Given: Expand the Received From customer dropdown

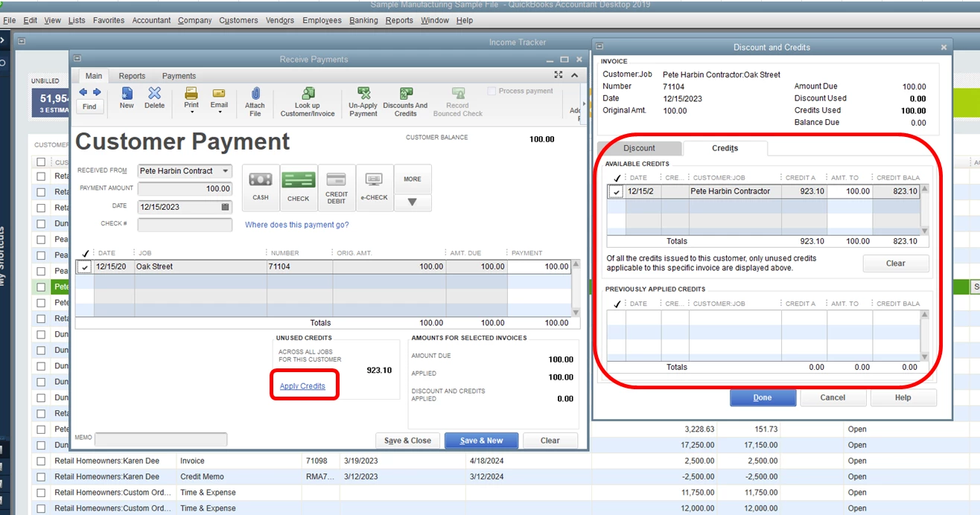Looking at the screenshot, I should 226,171.
